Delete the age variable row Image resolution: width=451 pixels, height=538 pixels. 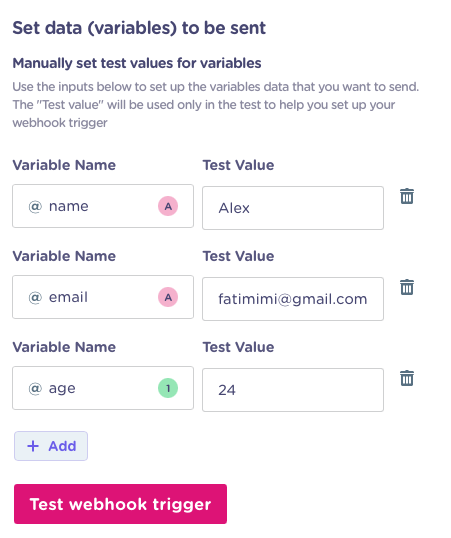(x=407, y=378)
